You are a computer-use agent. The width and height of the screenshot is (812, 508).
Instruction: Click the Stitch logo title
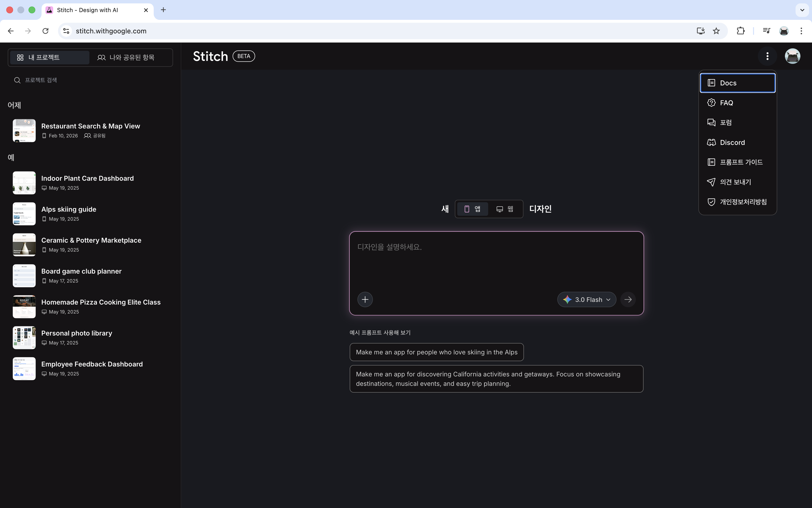210,56
